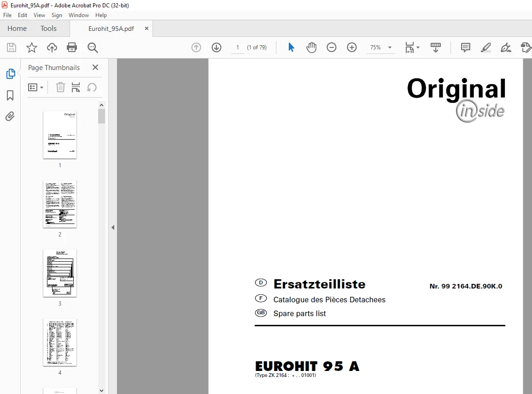Open the Find text magnifier tool
This screenshot has width=532, height=394.
93,47
